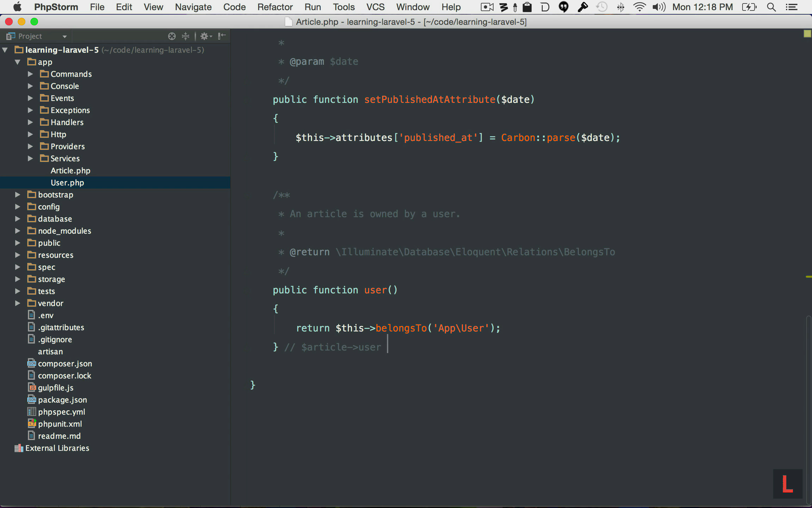Select the tests folder
This screenshot has width=812, height=508.
(47, 291)
